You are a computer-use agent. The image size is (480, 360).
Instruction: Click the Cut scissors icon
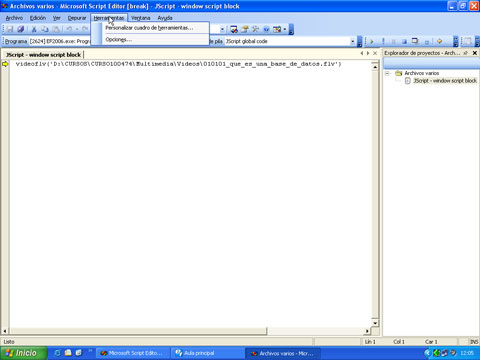click(x=34, y=29)
